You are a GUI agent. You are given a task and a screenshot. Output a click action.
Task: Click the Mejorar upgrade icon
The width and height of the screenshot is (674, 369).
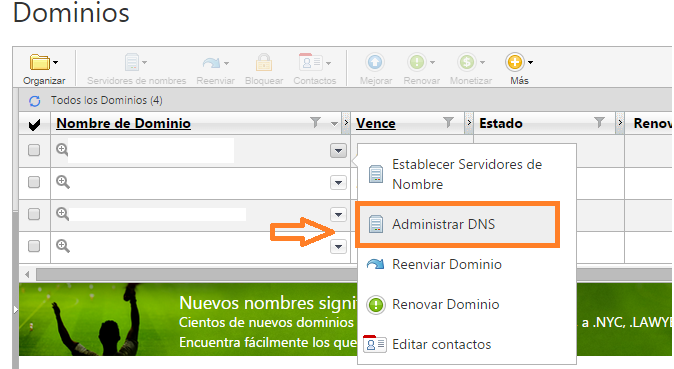[374, 62]
